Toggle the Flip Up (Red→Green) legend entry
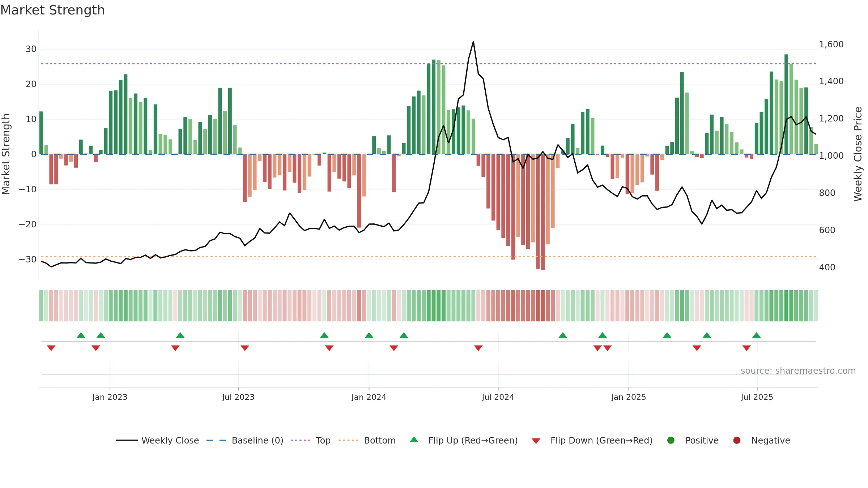868x488 pixels. [x=464, y=440]
